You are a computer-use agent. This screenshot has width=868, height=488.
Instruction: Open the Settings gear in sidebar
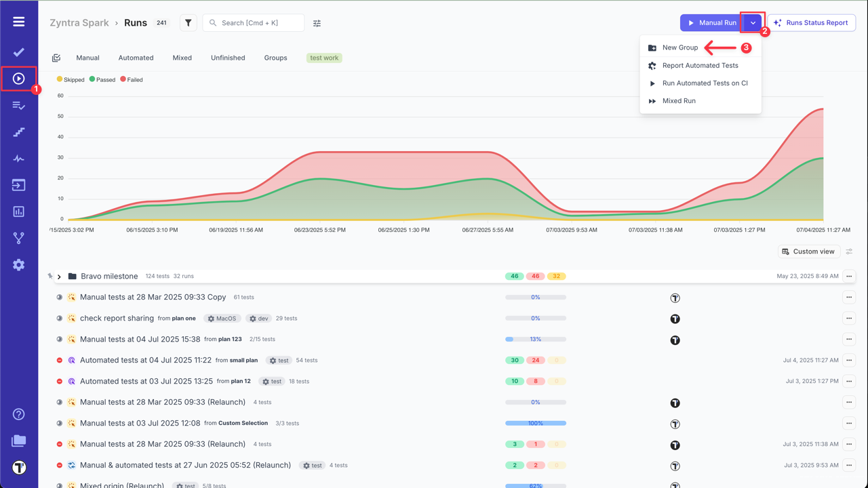(x=19, y=265)
